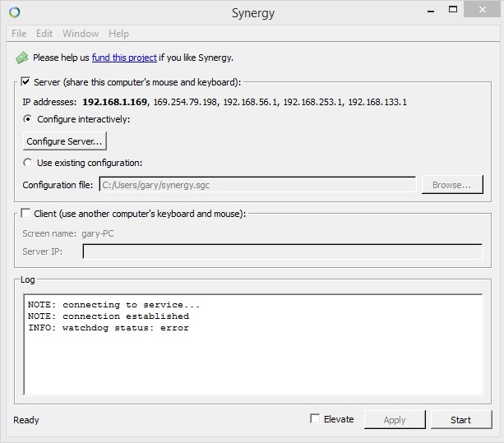Click the Synergy logo icon in title bar

click(x=15, y=12)
